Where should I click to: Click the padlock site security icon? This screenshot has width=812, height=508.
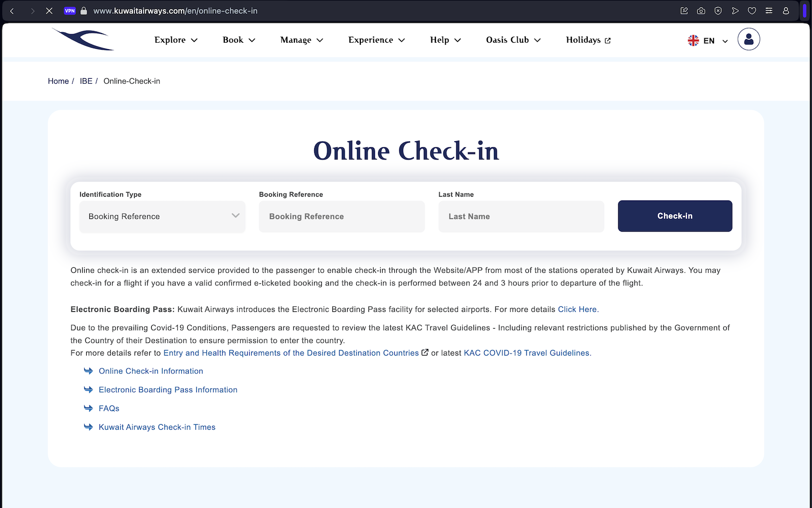click(84, 11)
